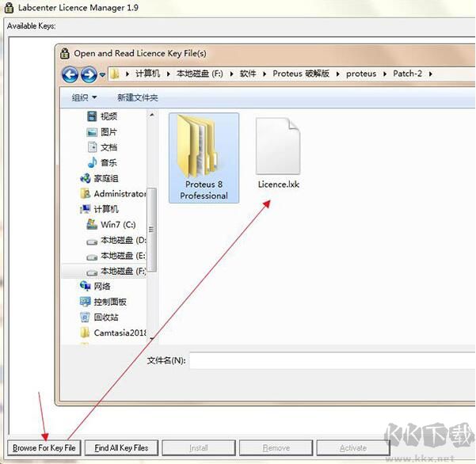This screenshot has height=464, width=476.
Task: Click the Win7 (C:) drive icon
Action: [x=92, y=225]
